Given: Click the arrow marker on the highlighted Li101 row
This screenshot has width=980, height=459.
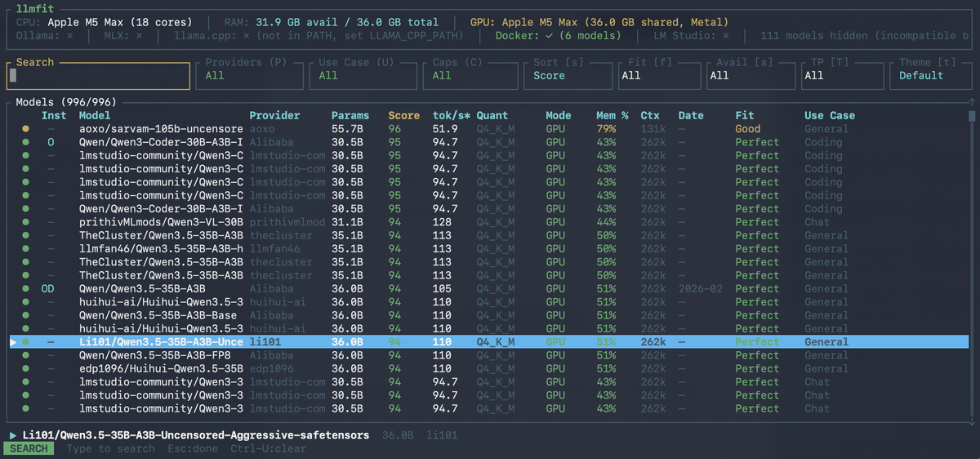Looking at the screenshot, I should (12, 342).
